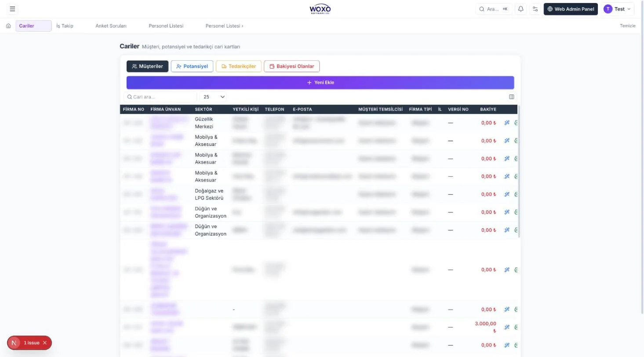The height and width of the screenshot is (357, 644).
Task: Expand the Personel Listesi › tab
Action: 224,26
